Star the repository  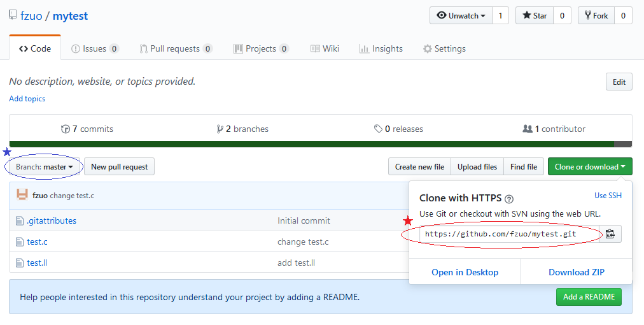coord(535,16)
